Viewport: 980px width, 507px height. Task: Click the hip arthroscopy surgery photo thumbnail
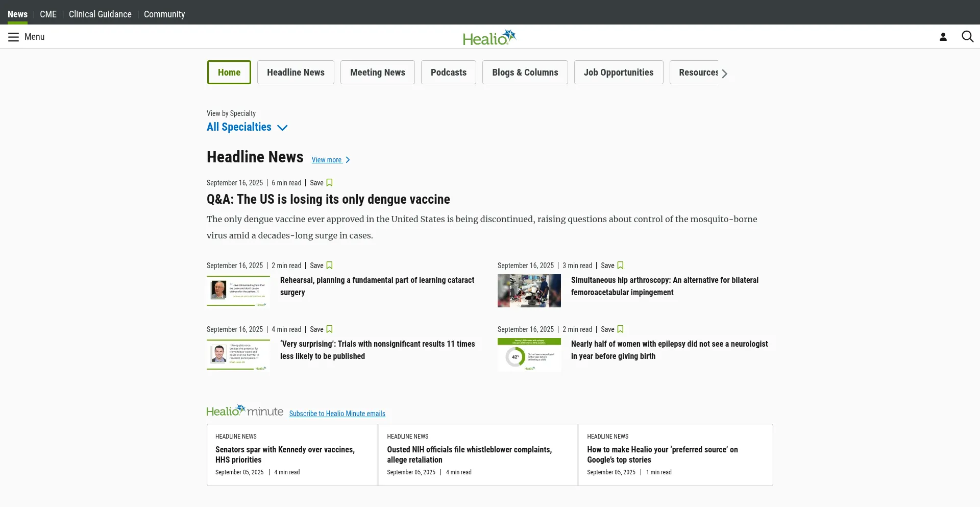coord(529,291)
